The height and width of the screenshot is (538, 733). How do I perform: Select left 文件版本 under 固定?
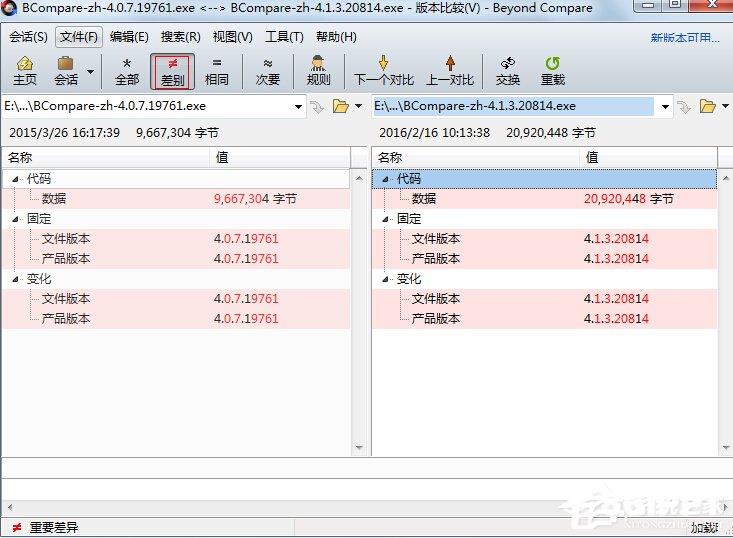point(176,239)
